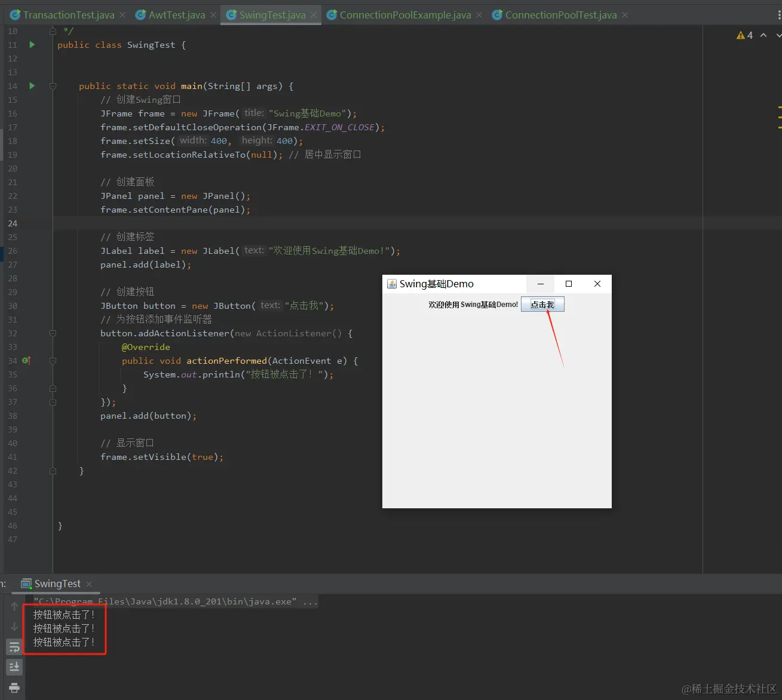Minimize the Swing基础Demo window

pyautogui.click(x=541, y=284)
